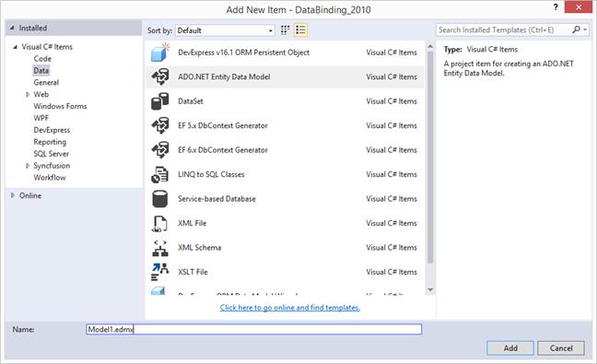597x364 pixels.
Task: Click the go online and find templates link
Action: pos(289,308)
